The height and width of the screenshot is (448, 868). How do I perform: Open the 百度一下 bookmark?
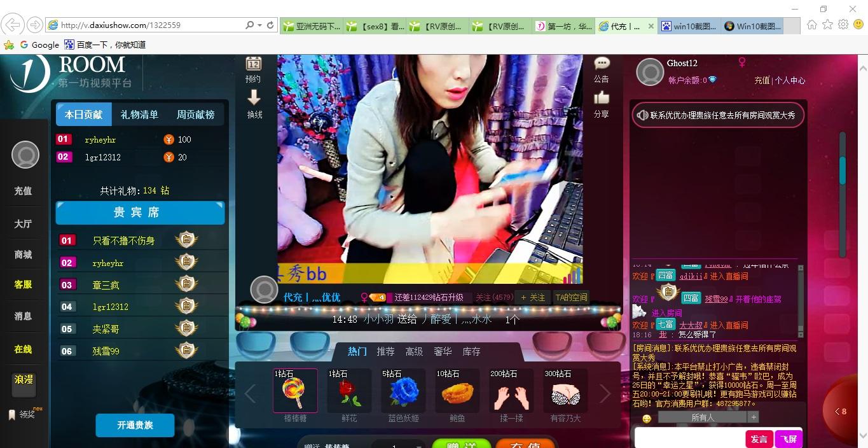pyautogui.click(x=105, y=45)
